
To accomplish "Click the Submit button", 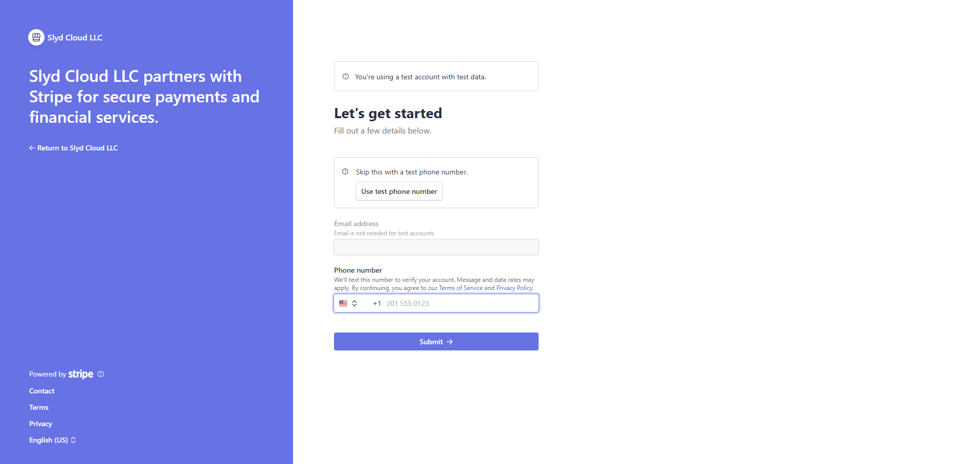I will pyautogui.click(x=436, y=341).
